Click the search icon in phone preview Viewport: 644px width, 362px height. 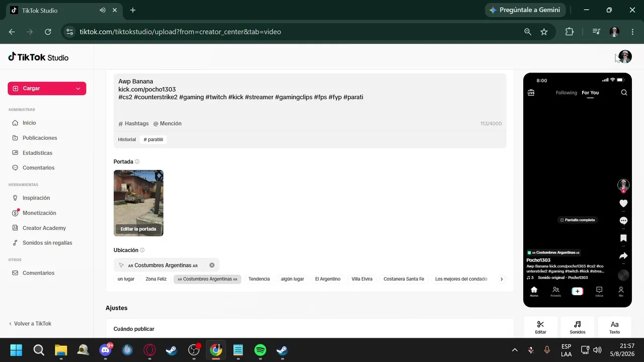click(624, 93)
